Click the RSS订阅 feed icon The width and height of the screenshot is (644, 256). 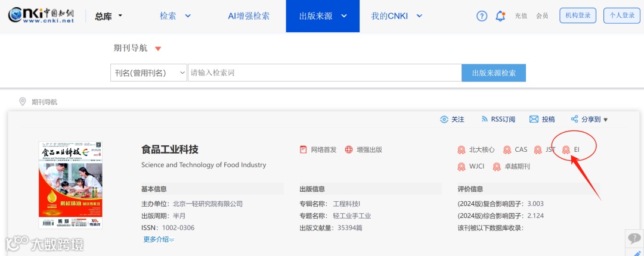[x=485, y=120]
